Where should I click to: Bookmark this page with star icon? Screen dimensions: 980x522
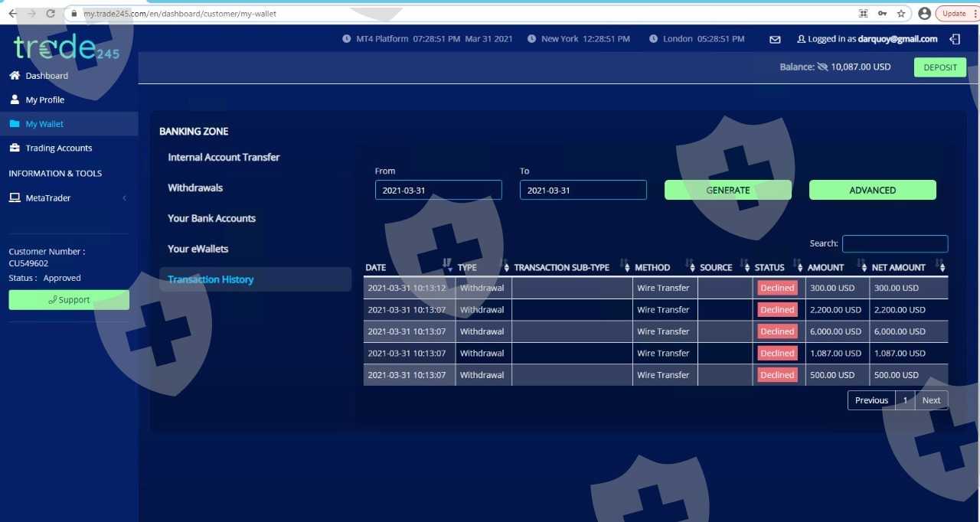(x=901, y=14)
